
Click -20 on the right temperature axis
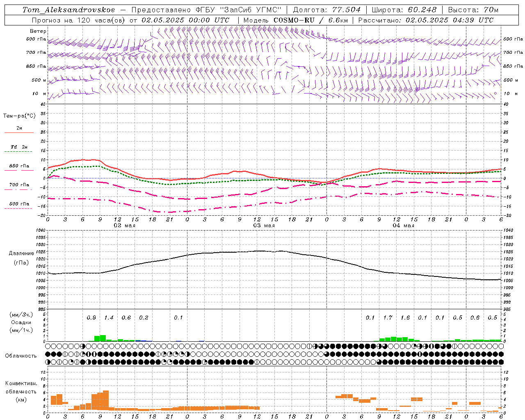(x=507, y=215)
